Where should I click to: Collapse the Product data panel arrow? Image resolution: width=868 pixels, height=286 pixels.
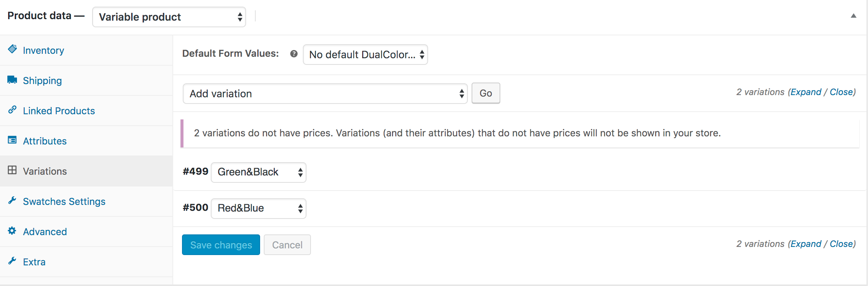[853, 16]
